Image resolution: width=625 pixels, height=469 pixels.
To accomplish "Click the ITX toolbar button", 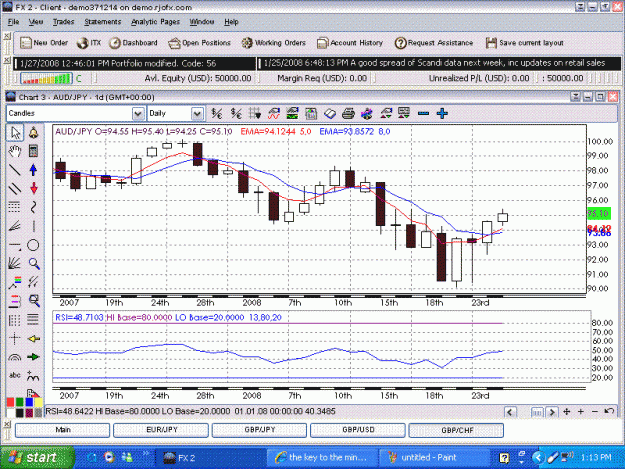I will (89, 43).
